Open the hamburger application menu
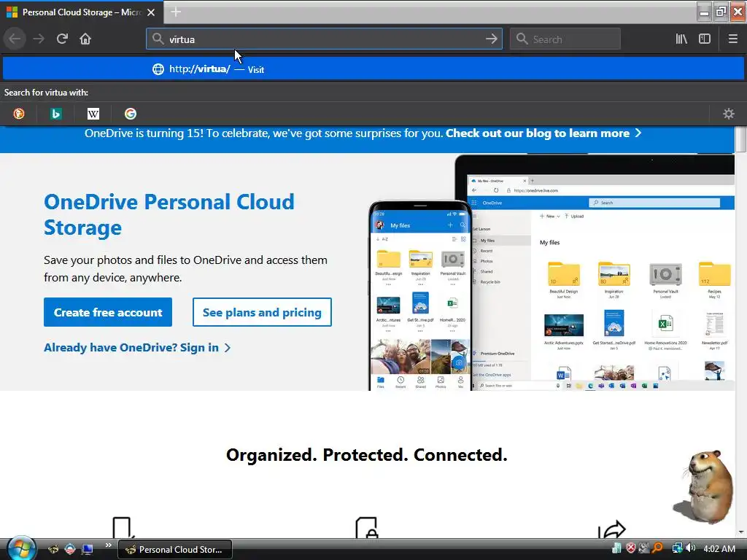Image resolution: width=747 pixels, height=560 pixels. (x=732, y=39)
